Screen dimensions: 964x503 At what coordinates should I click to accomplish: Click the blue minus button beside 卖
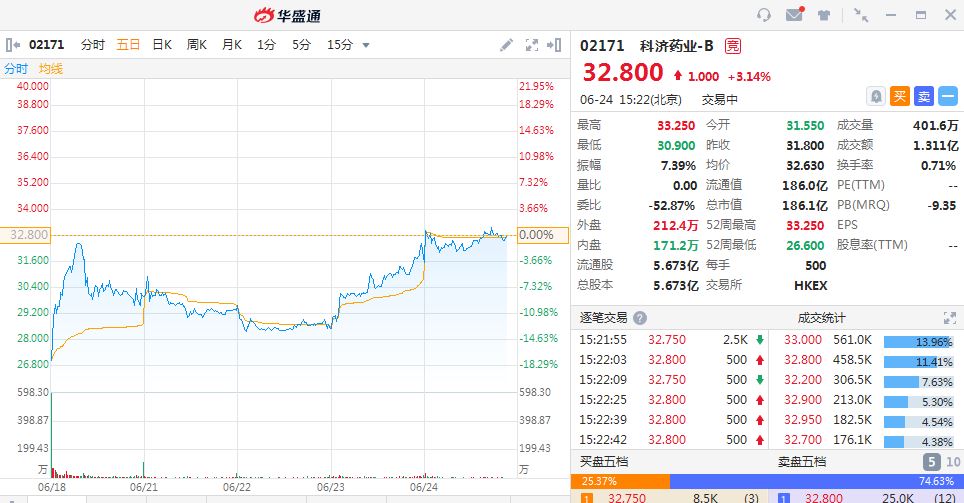pyautogui.click(x=947, y=96)
